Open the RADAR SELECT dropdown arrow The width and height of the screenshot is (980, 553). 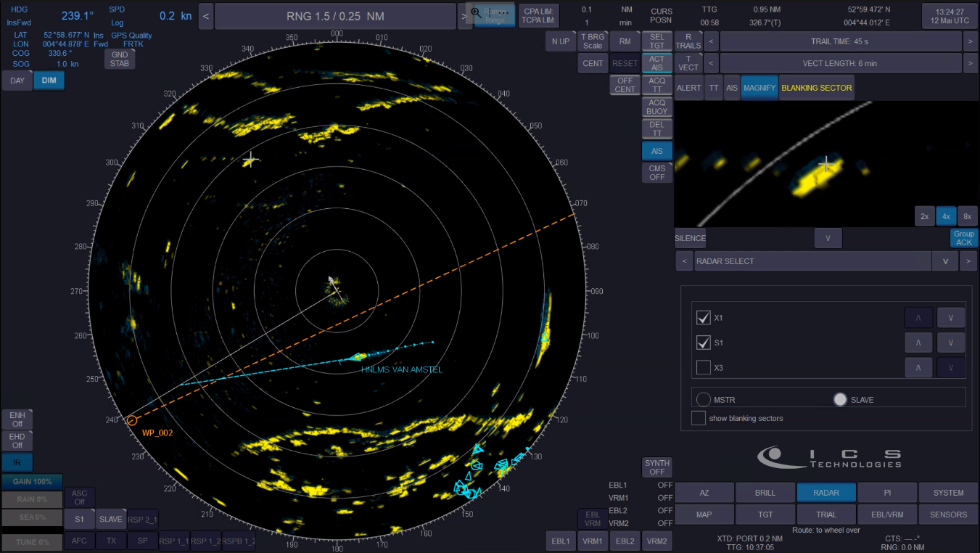[944, 261]
